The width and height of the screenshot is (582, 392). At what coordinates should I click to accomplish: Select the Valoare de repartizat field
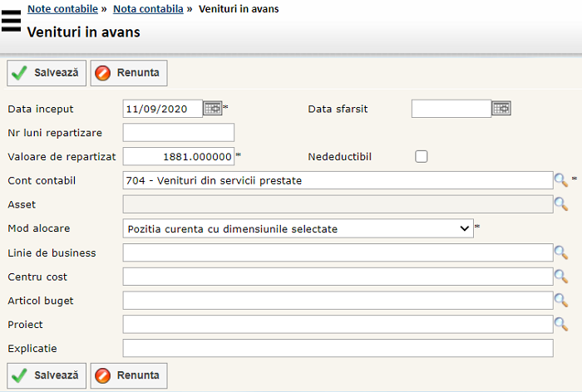pyautogui.click(x=178, y=156)
